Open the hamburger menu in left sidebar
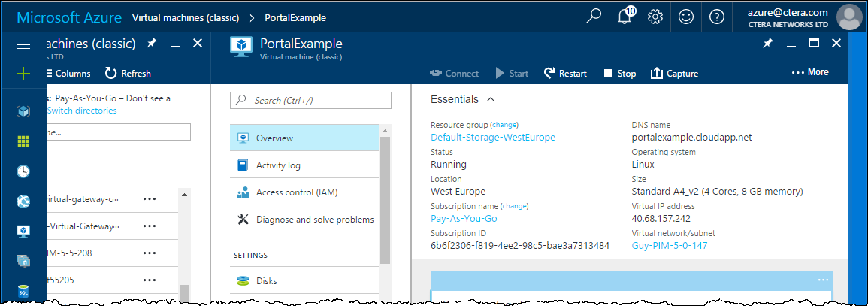This screenshot has height=306, width=868. point(23,45)
